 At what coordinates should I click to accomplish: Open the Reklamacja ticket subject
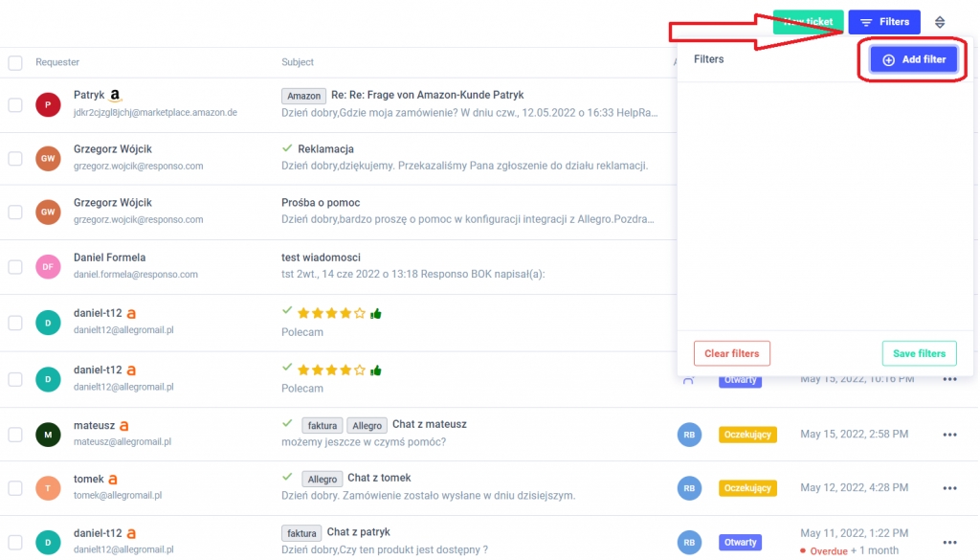coord(325,149)
